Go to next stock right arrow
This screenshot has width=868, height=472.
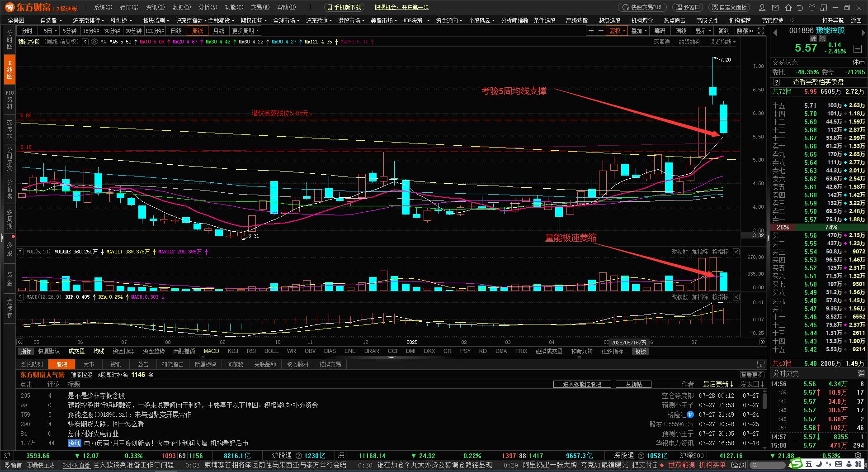point(864,33)
